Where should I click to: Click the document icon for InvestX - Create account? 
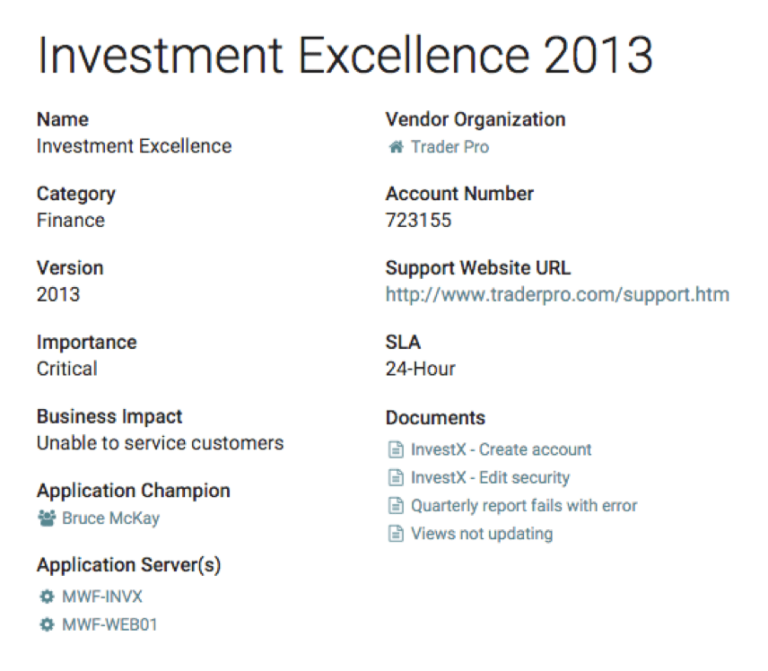(x=396, y=450)
